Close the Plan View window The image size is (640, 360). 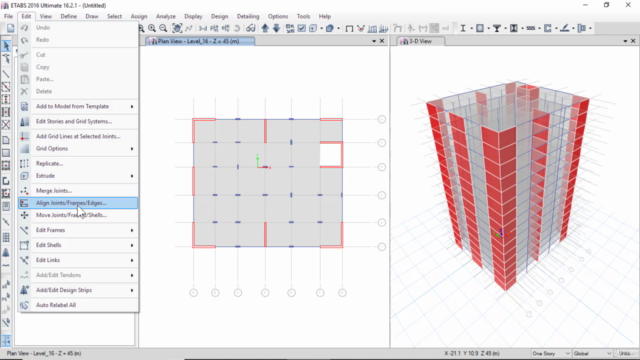(382, 41)
